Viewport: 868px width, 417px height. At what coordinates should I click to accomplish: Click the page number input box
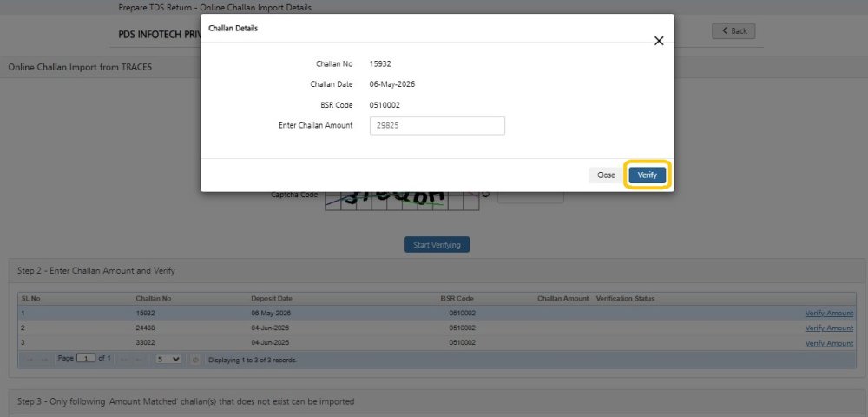pos(86,359)
